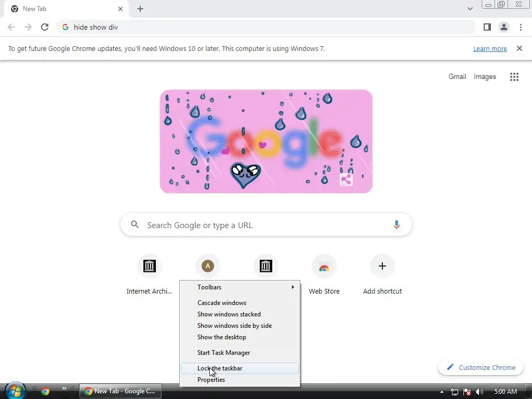Follow the Learn more link
This screenshot has height=399, width=532.
[x=490, y=48]
